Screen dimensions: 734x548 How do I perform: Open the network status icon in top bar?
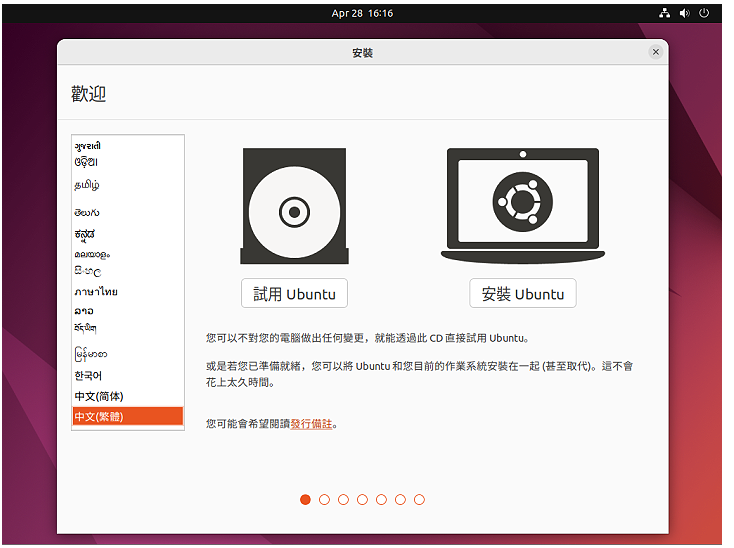pyautogui.click(x=665, y=13)
